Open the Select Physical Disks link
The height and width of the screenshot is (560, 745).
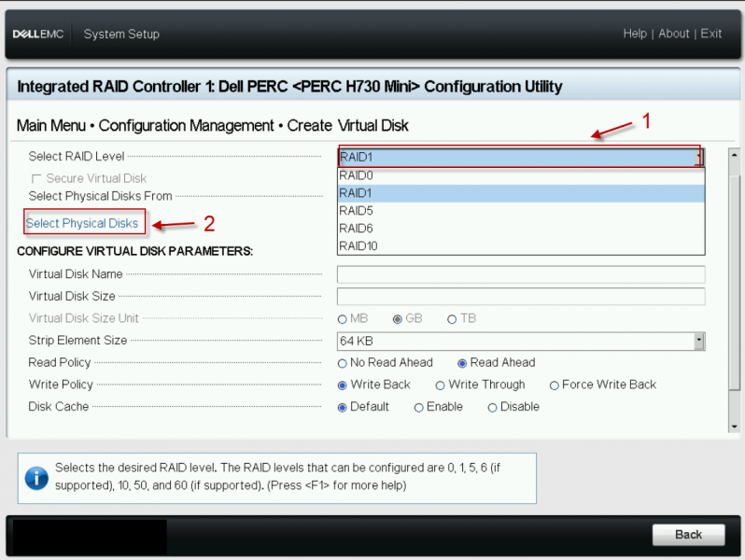pyautogui.click(x=82, y=223)
